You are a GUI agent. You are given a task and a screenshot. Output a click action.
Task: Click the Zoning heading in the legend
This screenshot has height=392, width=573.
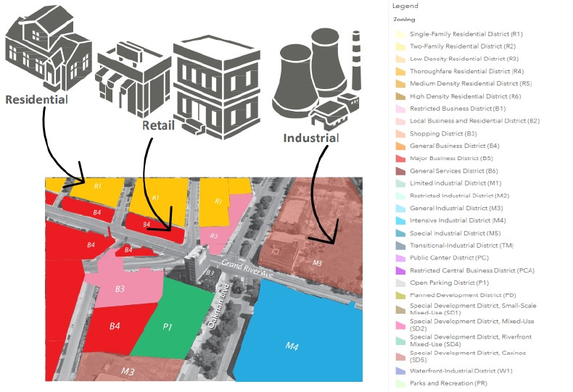[404, 20]
